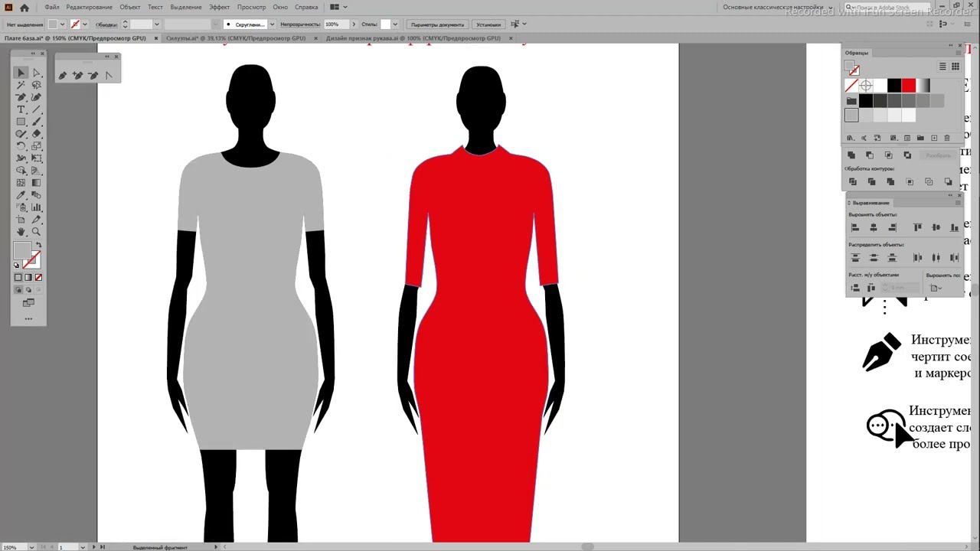Image resolution: width=980 pixels, height=551 pixels.
Task: Click the delete swatch trash icon
Action: [x=947, y=138]
